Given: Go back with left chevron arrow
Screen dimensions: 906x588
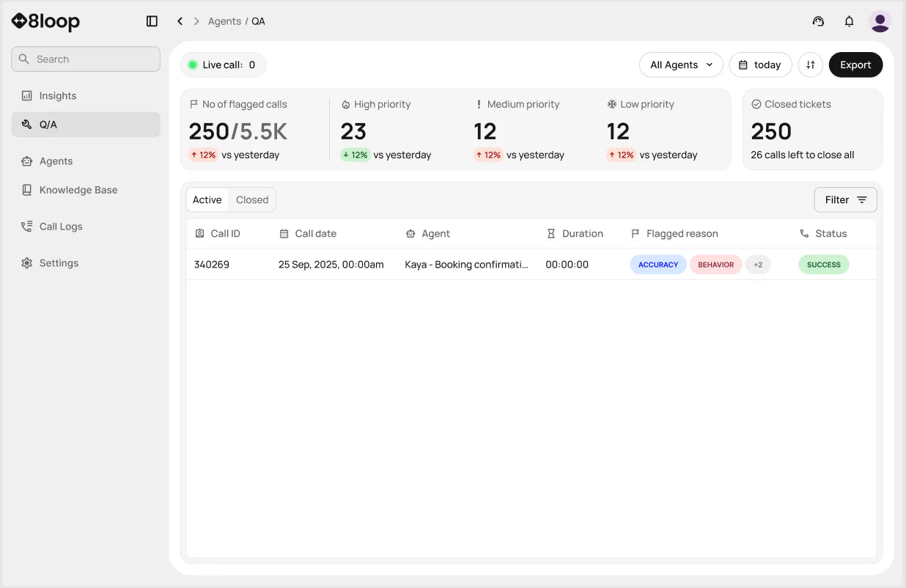Looking at the screenshot, I should [180, 21].
